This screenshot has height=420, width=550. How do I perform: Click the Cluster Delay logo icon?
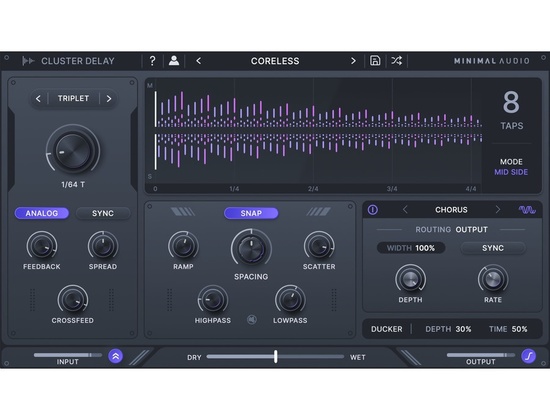click(28, 61)
